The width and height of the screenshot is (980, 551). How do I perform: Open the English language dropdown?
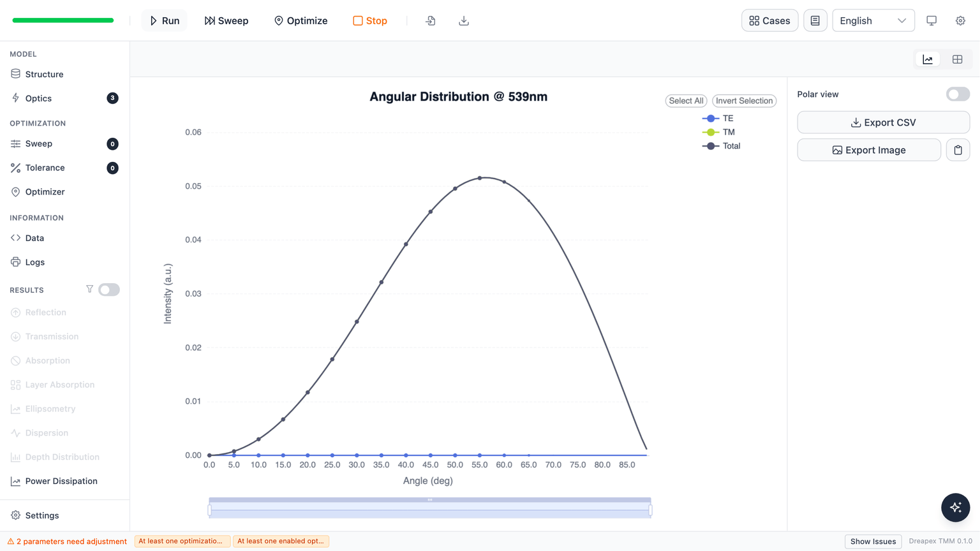pyautogui.click(x=873, y=20)
